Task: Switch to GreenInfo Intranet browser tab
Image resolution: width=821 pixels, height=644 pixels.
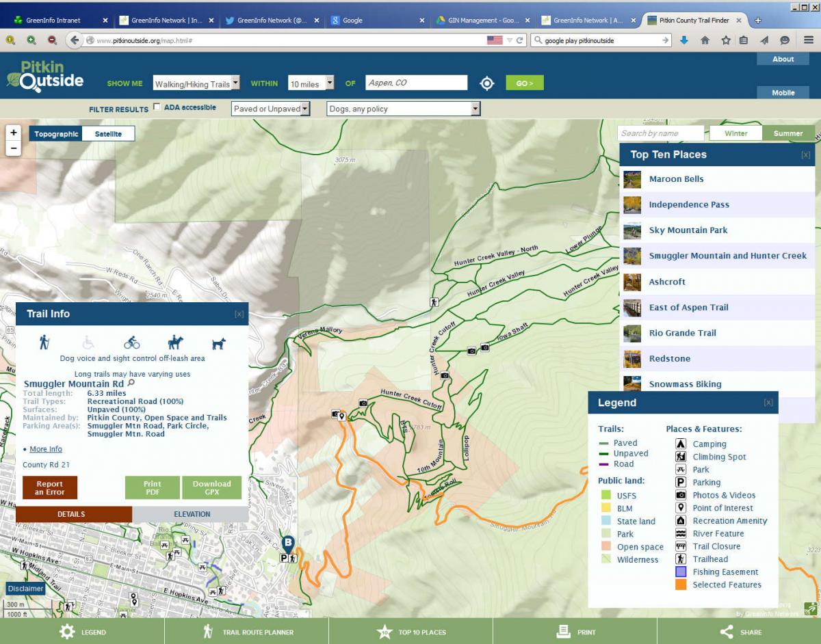Action: coord(60,21)
